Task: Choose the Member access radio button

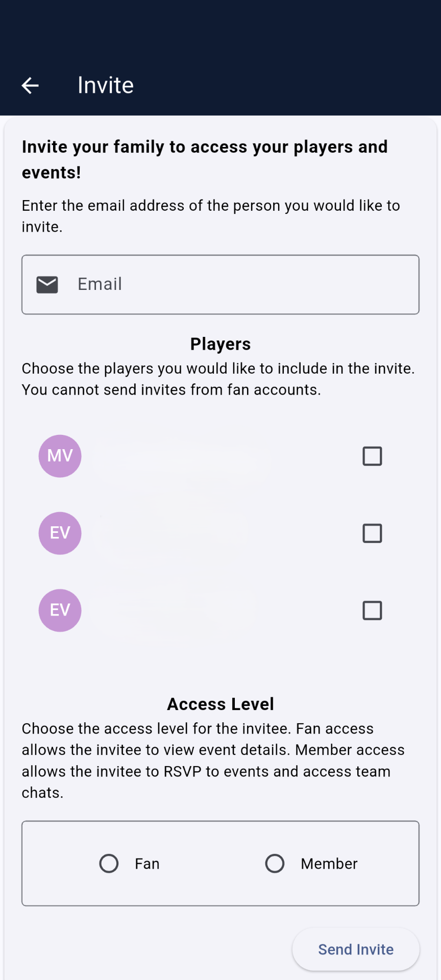Action: pos(275,863)
